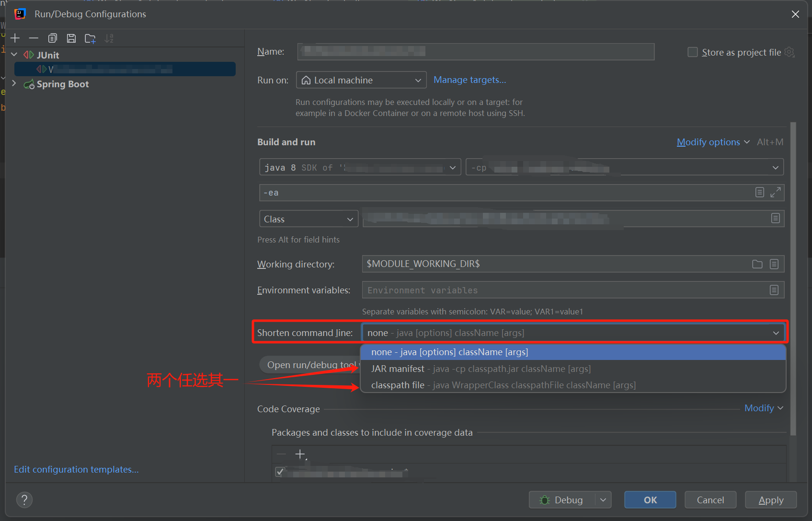Click the Cancel button
This screenshot has width=812, height=521.
click(710, 500)
